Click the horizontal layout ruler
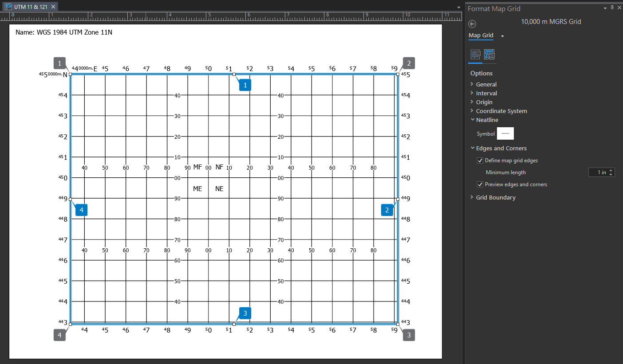This screenshot has height=364, width=623. click(x=231, y=16)
